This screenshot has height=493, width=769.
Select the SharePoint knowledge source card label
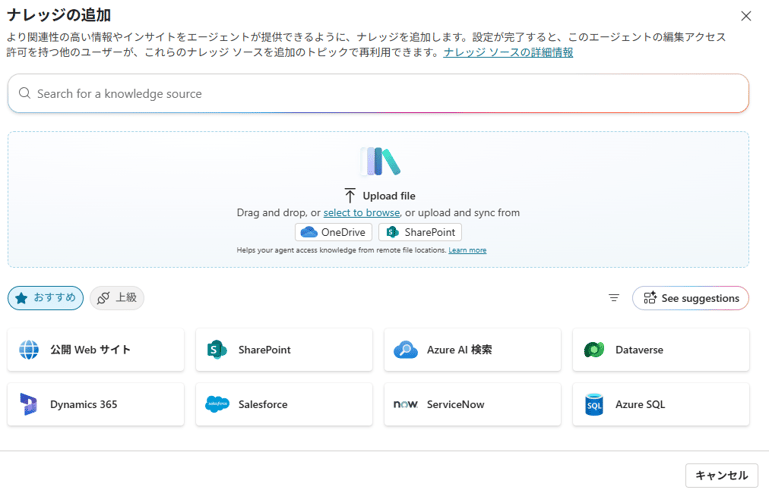(264, 350)
